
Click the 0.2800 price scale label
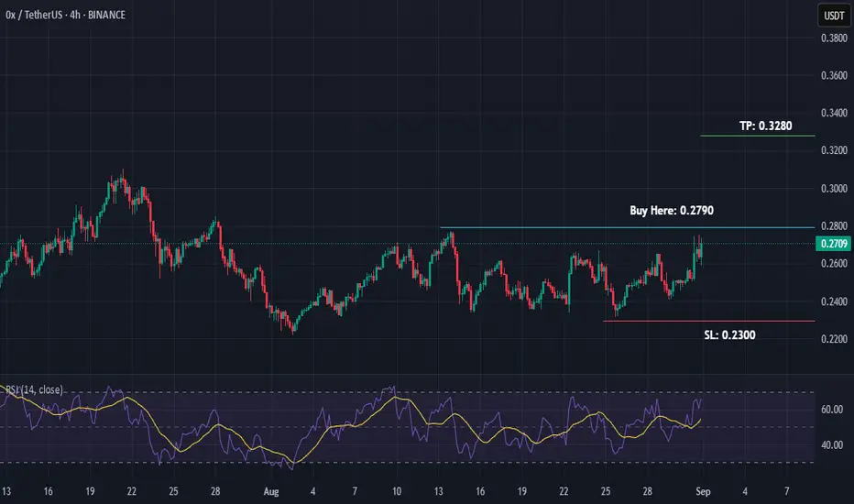(x=834, y=225)
